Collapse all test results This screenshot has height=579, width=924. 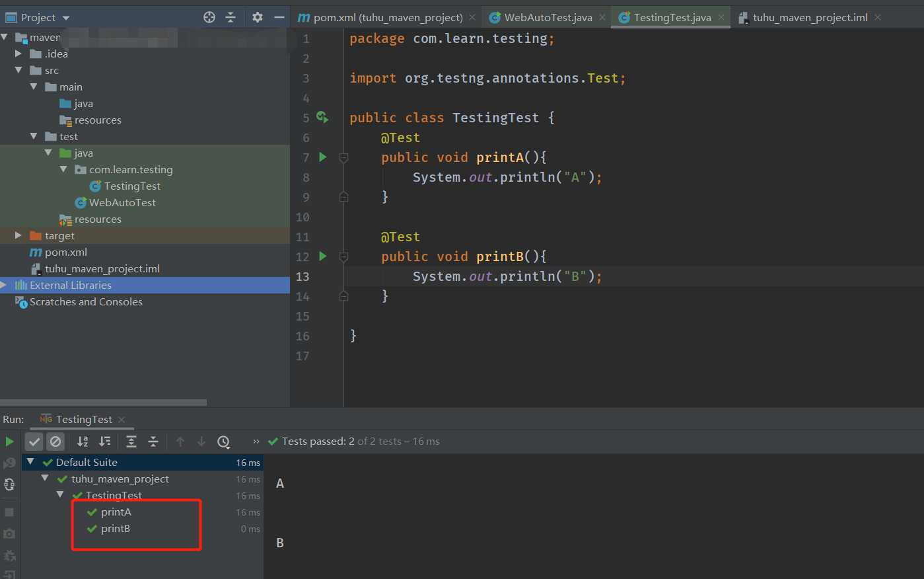click(153, 442)
